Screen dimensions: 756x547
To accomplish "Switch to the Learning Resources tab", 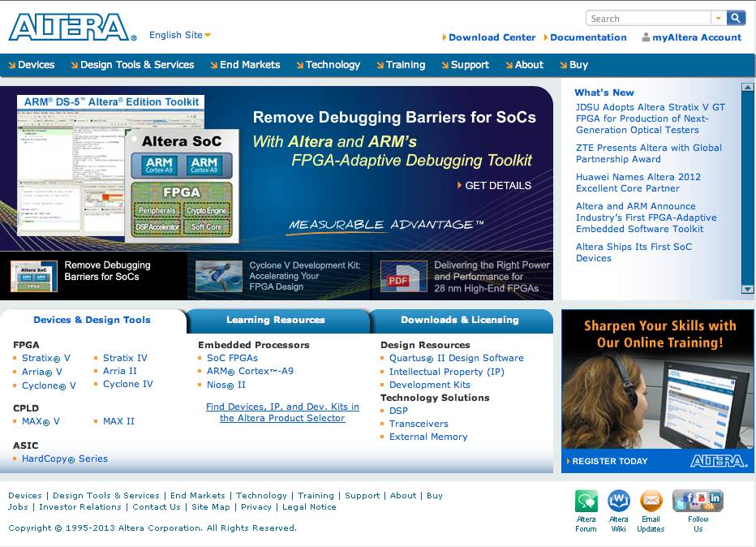I will (276, 320).
